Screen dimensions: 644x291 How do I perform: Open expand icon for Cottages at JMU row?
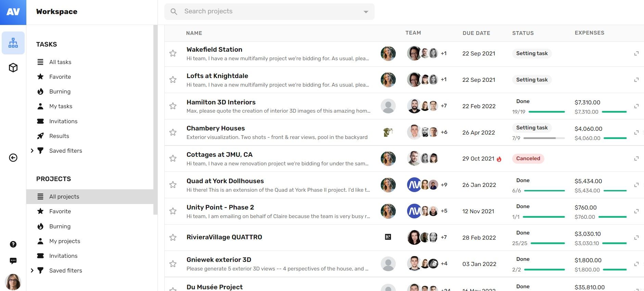pos(636,159)
